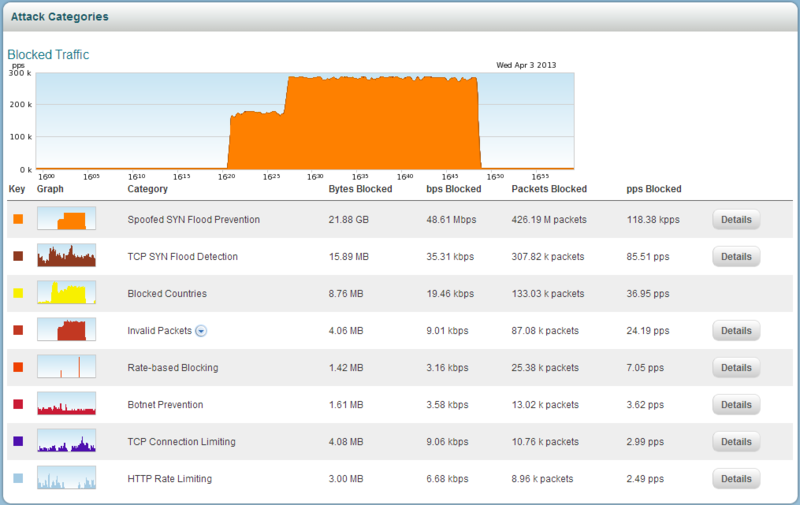Click the 36.95 pps value
Viewport: 800px width, 505px height.
[648, 294]
